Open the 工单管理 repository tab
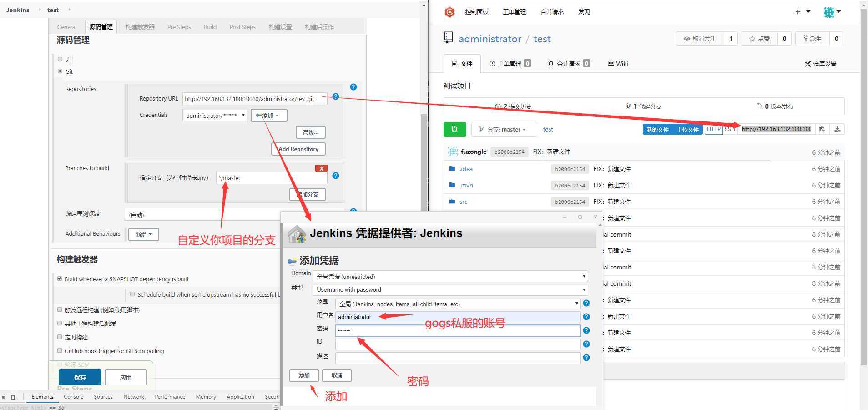Viewport: 868px width, 410px height. (510, 64)
